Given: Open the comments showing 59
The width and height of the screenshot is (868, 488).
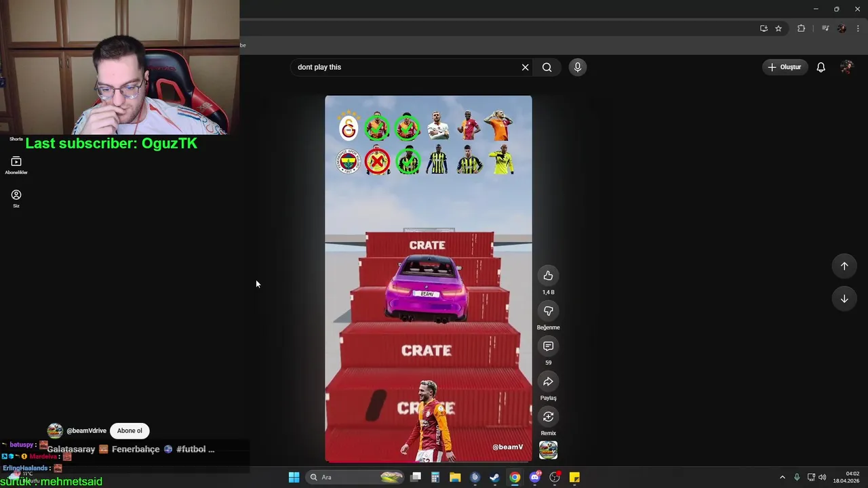Looking at the screenshot, I should click(548, 346).
